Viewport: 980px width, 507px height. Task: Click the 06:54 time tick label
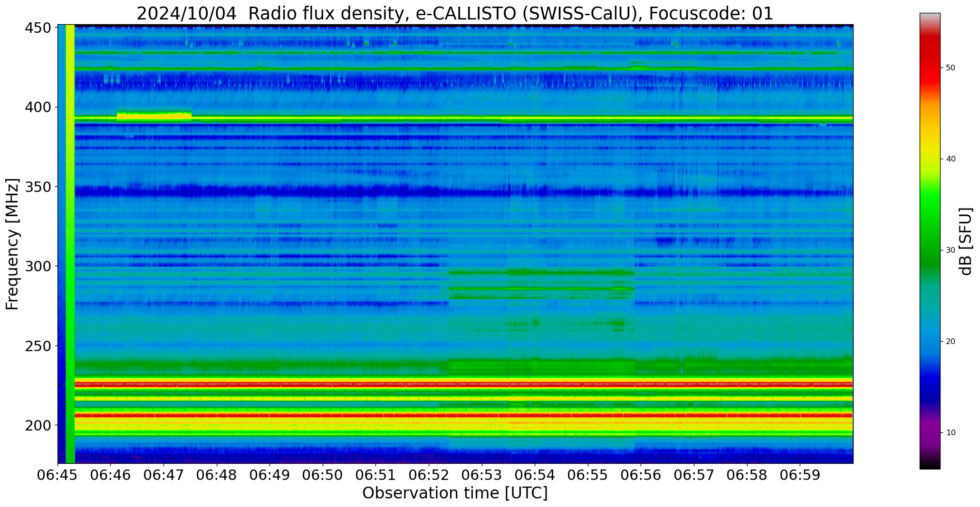[535, 475]
